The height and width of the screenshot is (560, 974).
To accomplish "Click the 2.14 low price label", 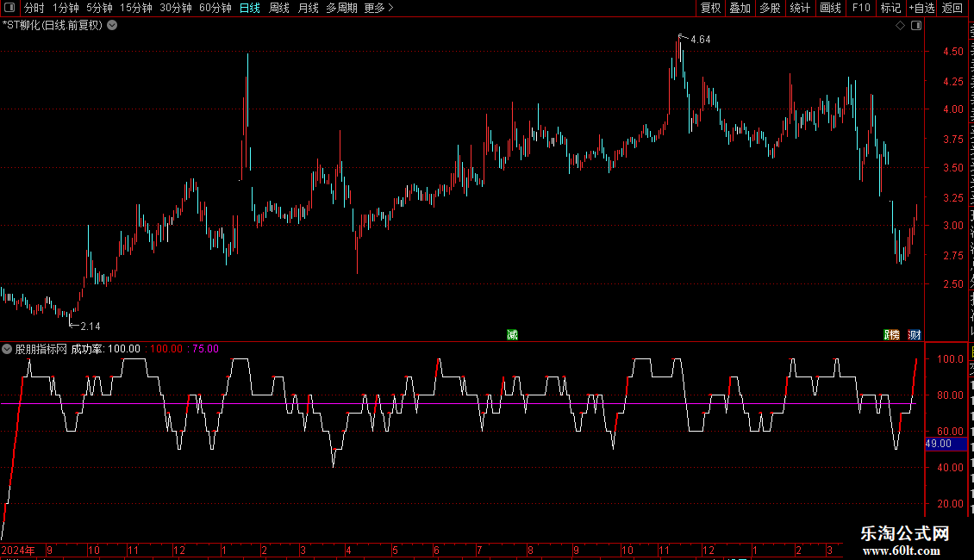I will point(90,327).
